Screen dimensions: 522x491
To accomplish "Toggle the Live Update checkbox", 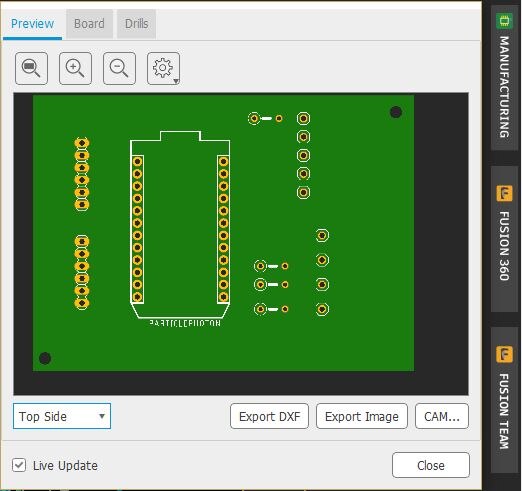I will pos(19,465).
